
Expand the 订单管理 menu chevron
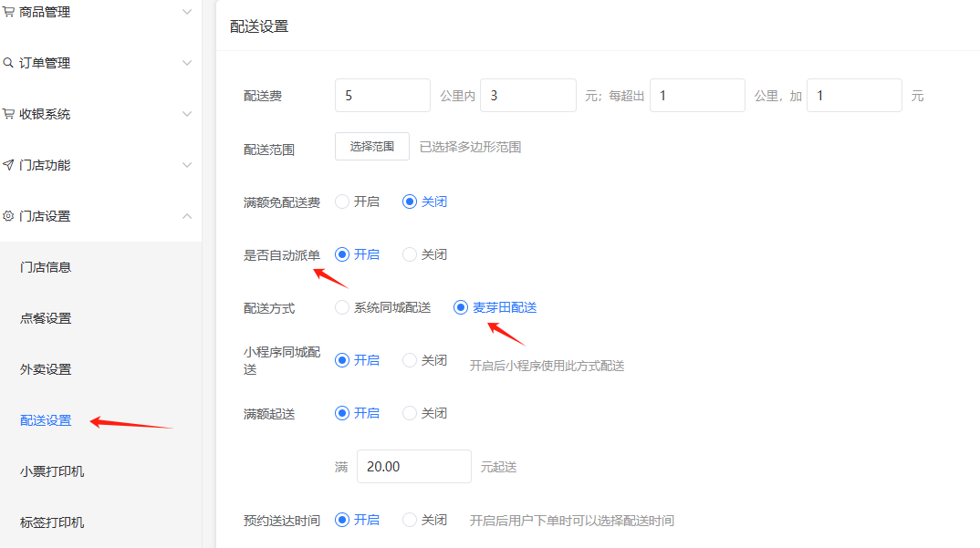pos(187,63)
